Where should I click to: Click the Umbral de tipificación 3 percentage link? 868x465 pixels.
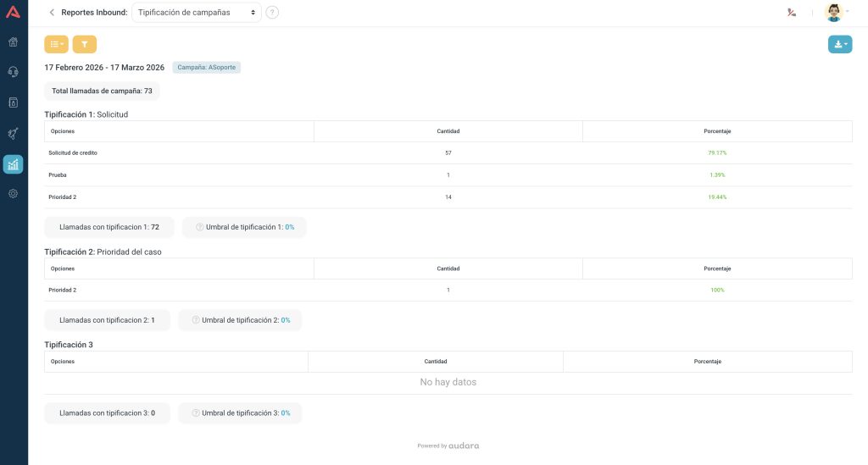(x=286, y=413)
